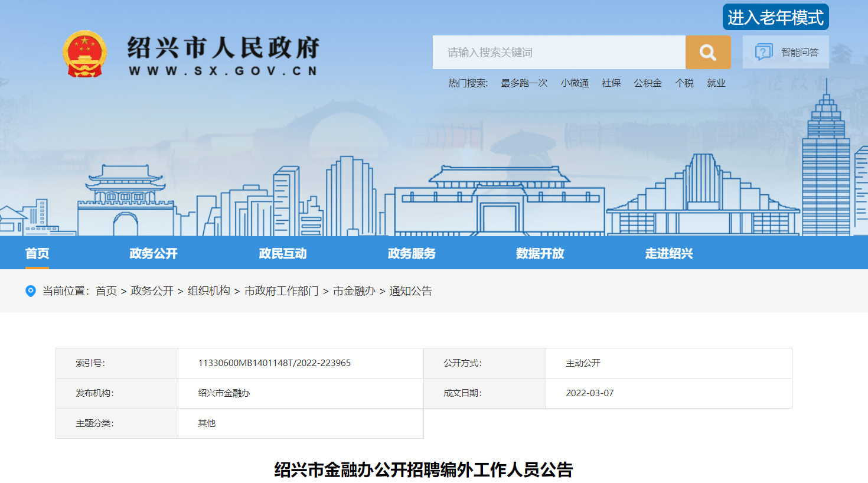The image size is (868, 483).
Task: Click hot search link 就业
Action: pyautogui.click(x=716, y=83)
